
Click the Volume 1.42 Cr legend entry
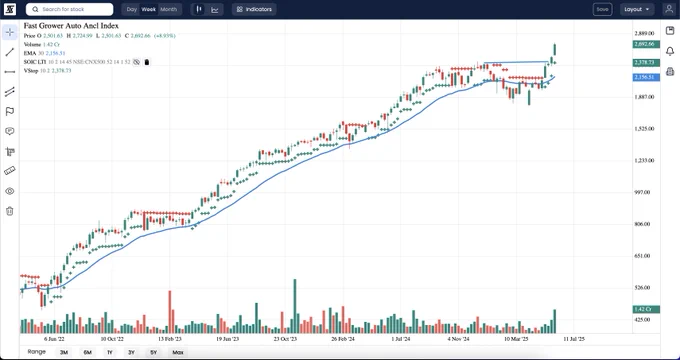(42, 44)
